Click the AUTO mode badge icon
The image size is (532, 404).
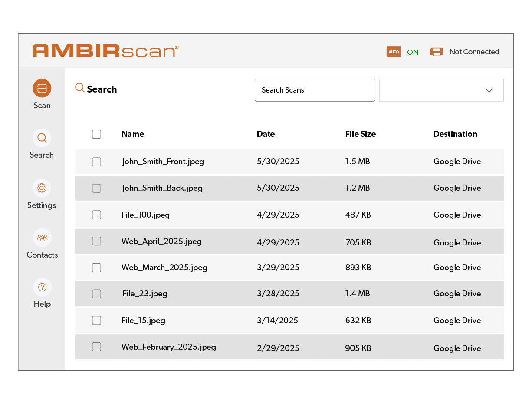pyautogui.click(x=394, y=52)
